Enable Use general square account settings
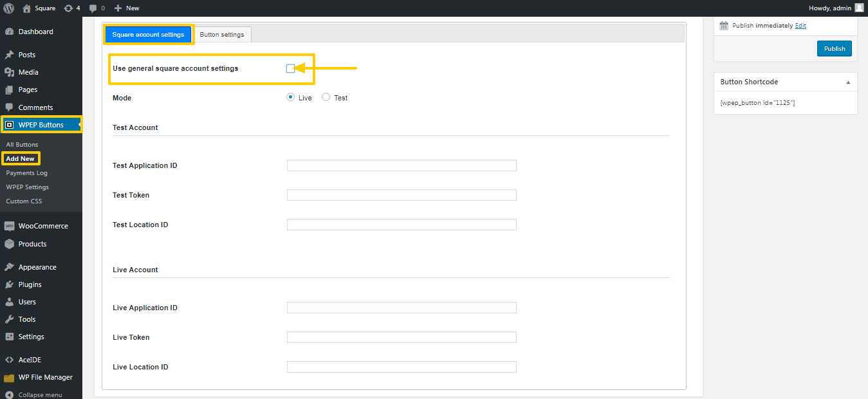Screen dimensions: 868x399 coord(290,68)
